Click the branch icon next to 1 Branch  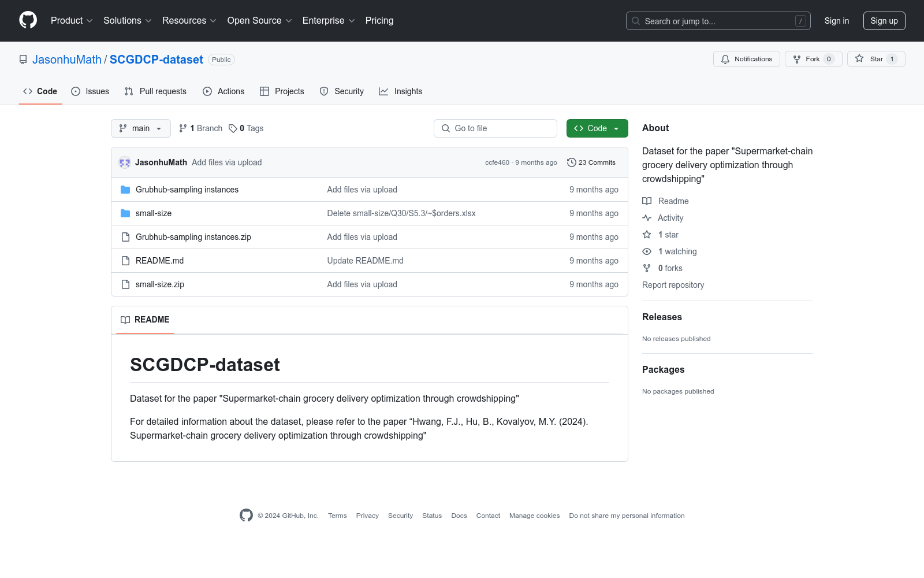click(x=183, y=128)
